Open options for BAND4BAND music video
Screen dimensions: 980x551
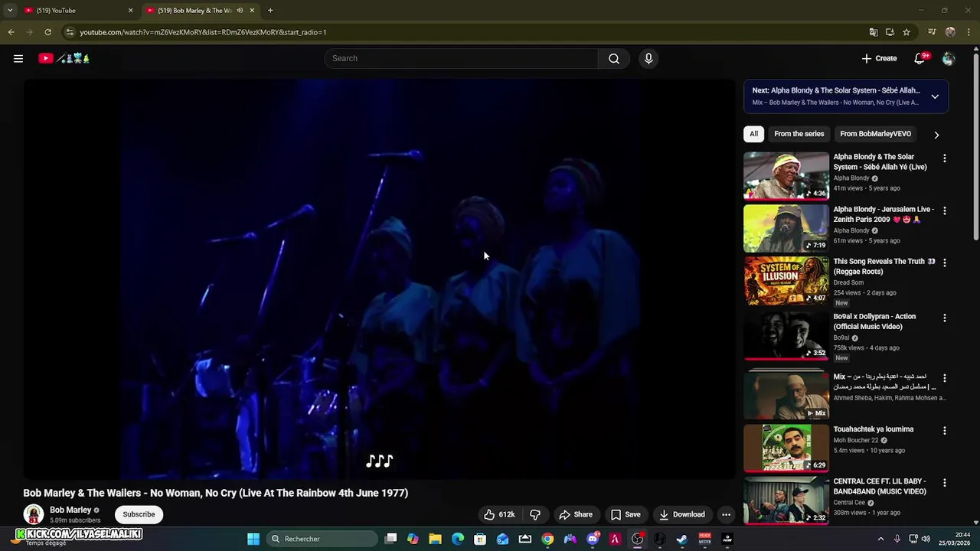(x=944, y=483)
